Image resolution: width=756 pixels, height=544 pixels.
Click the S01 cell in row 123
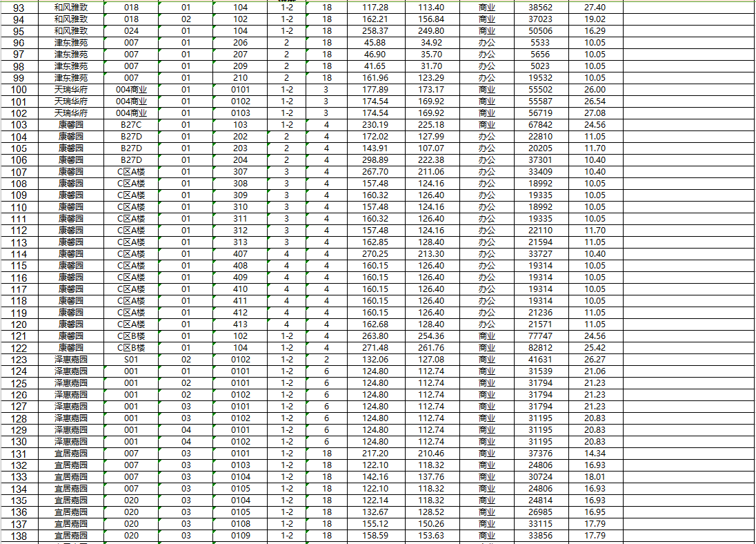[131, 360]
